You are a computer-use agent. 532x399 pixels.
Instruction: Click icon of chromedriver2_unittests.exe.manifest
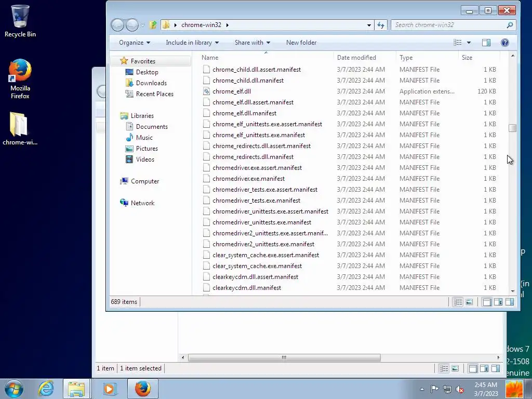tap(206, 244)
